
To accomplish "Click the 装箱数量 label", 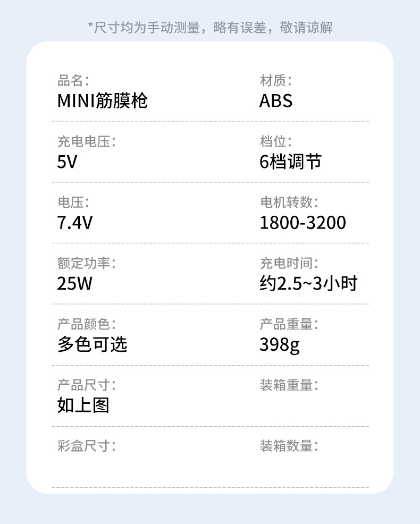I will click(289, 446).
